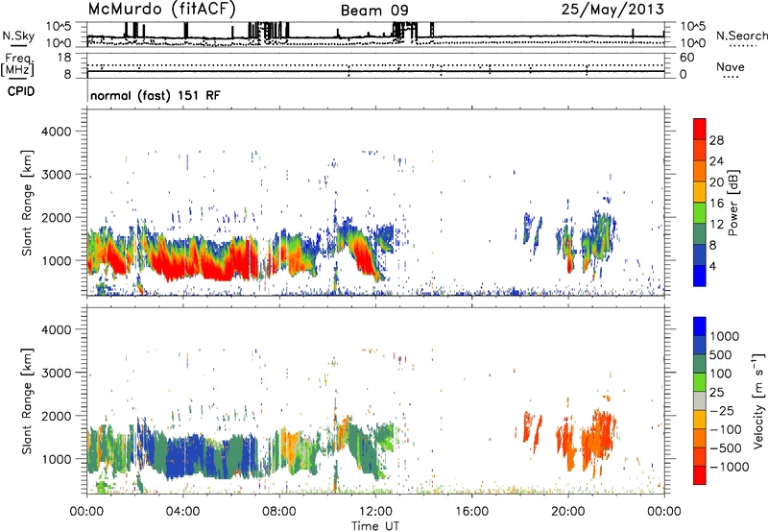
Task: Pick the top red Power colorbar segment
Action: 700,130
